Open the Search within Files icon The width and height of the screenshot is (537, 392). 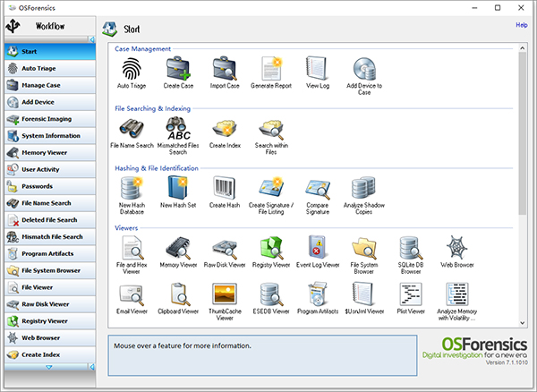(x=271, y=128)
